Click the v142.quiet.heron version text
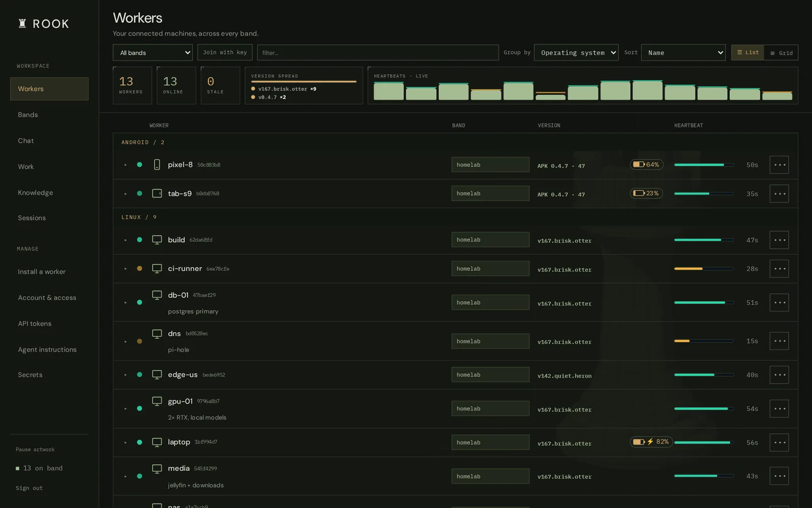Image resolution: width=812 pixels, height=508 pixels. (x=564, y=376)
